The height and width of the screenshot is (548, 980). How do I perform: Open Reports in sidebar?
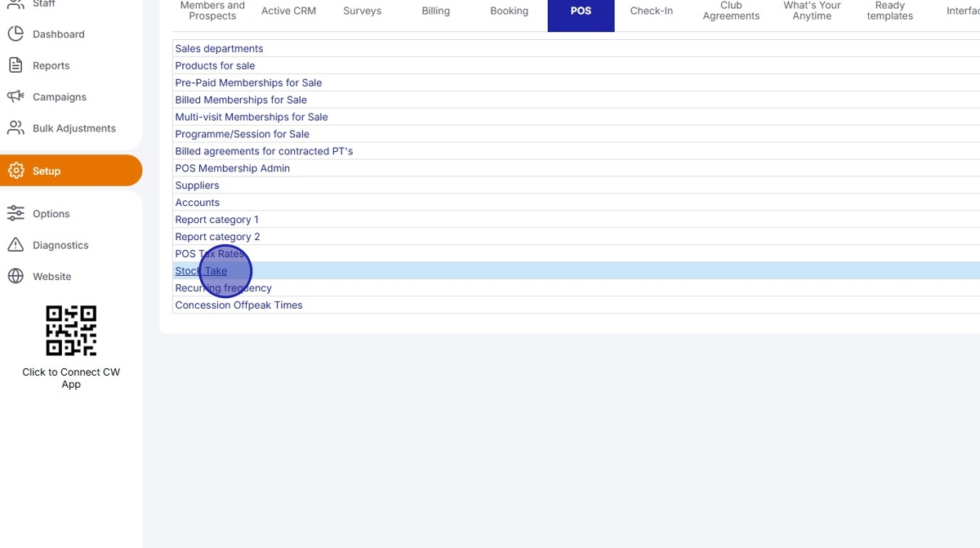[51, 65]
